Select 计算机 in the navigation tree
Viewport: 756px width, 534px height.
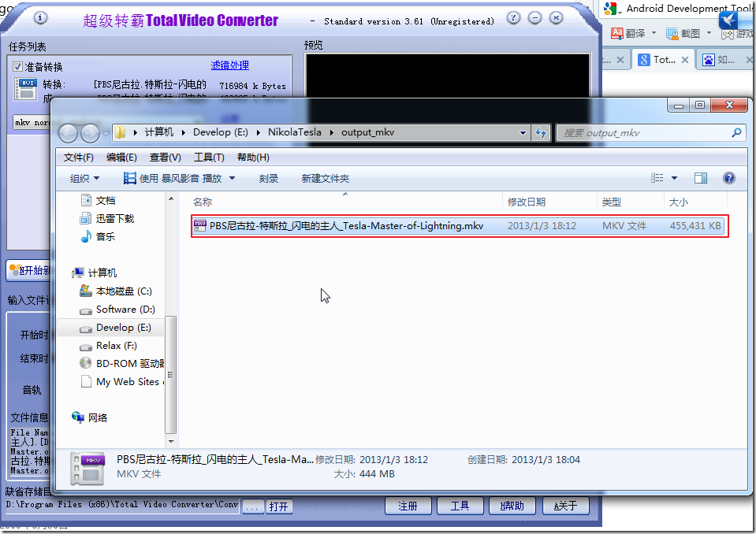[95, 273]
